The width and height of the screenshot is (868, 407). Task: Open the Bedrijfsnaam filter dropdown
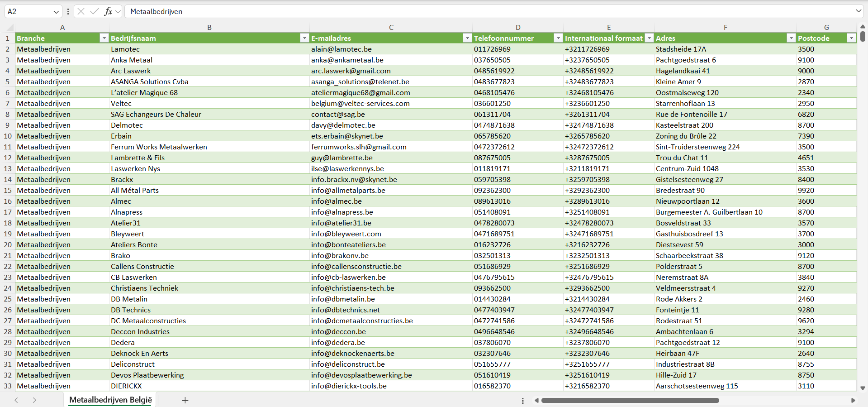pos(304,38)
